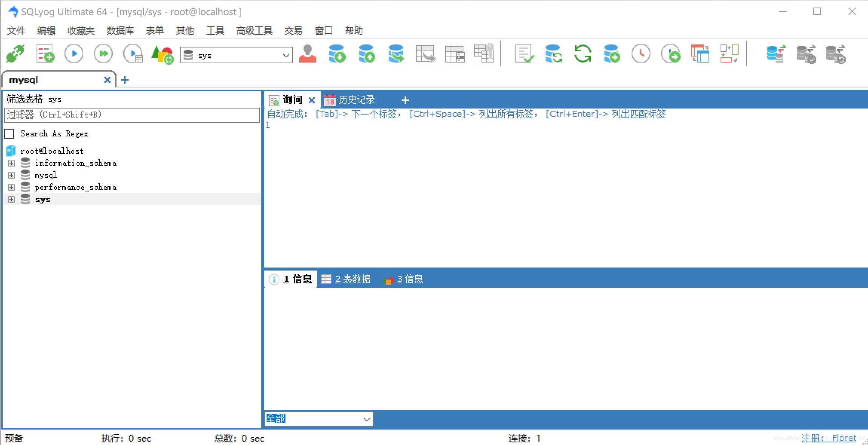Click the green refresh arrows icon
This screenshot has height=445, width=868.
click(x=583, y=54)
